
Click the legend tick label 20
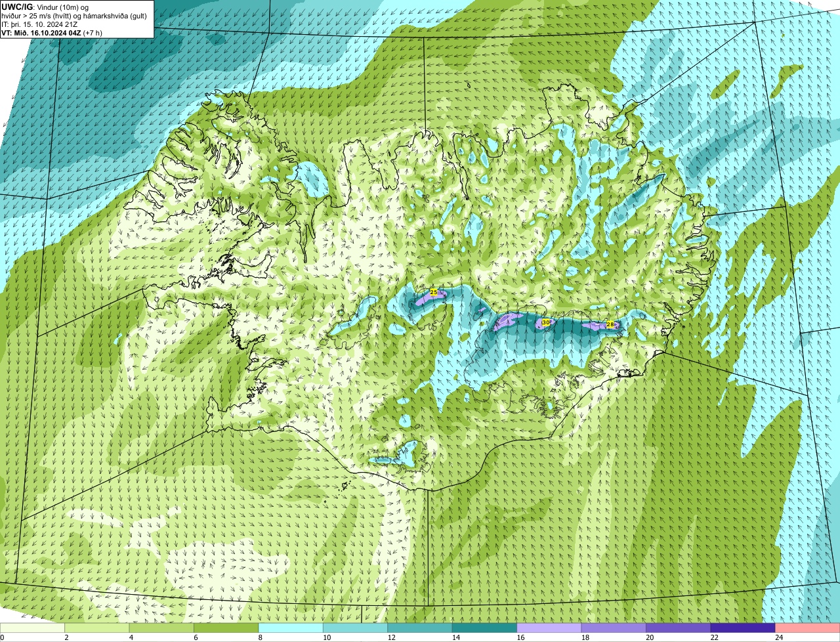650,637
